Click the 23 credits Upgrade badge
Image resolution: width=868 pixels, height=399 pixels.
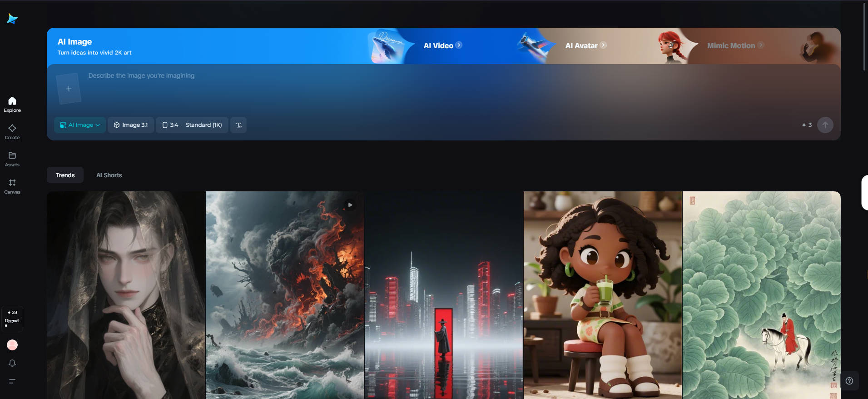click(x=12, y=319)
